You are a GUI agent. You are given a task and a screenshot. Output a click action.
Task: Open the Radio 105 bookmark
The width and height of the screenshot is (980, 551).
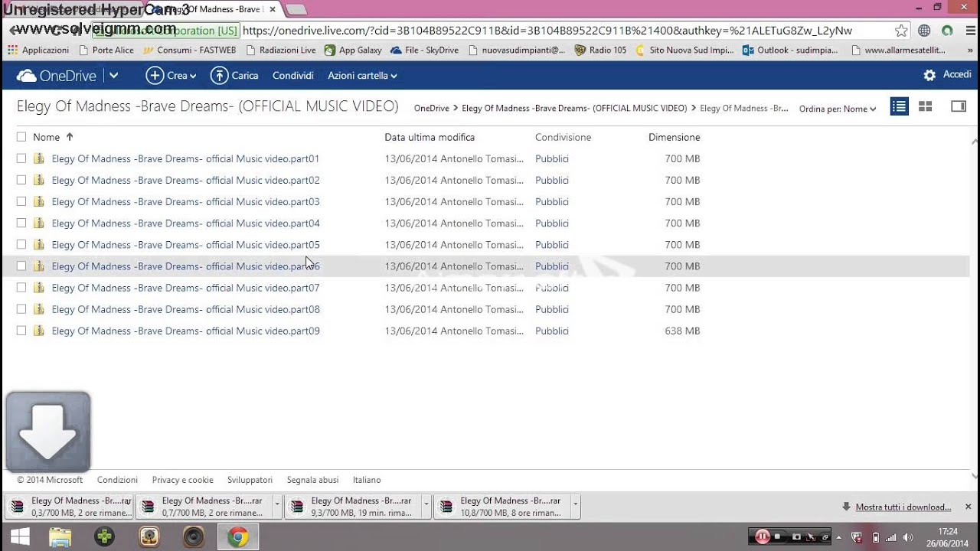tap(601, 50)
